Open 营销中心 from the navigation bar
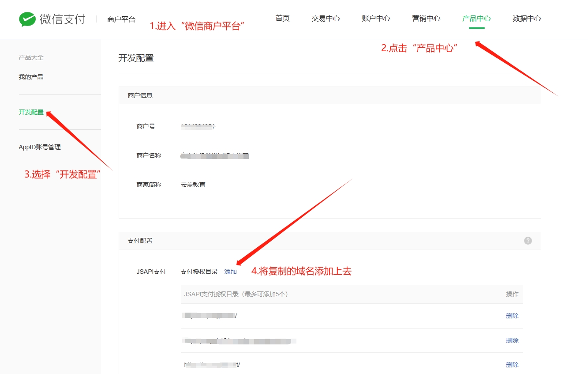The width and height of the screenshot is (588, 374). pos(426,19)
